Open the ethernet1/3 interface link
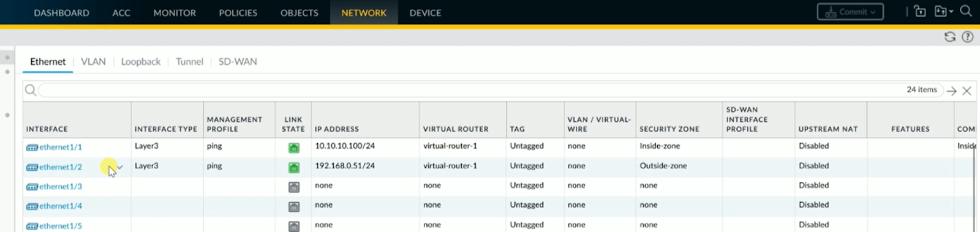This screenshot has width=980, height=232. (x=61, y=187)
